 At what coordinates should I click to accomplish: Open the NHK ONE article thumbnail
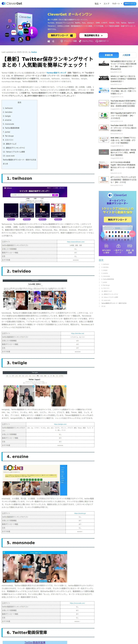click(x=104, y=140)
